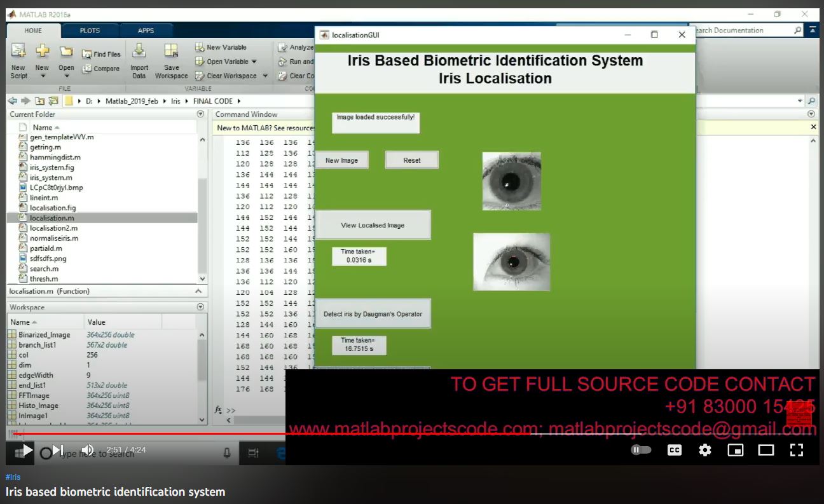Click the Analyze Code icon

283,47
